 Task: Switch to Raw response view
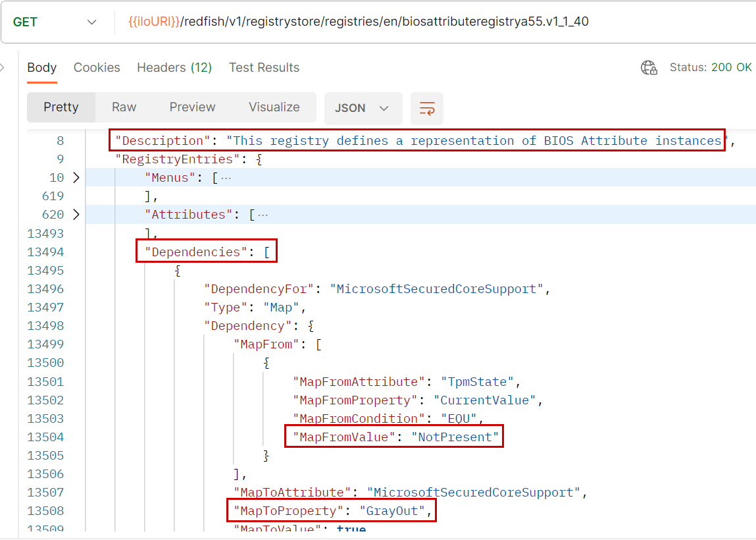point(124,107)
